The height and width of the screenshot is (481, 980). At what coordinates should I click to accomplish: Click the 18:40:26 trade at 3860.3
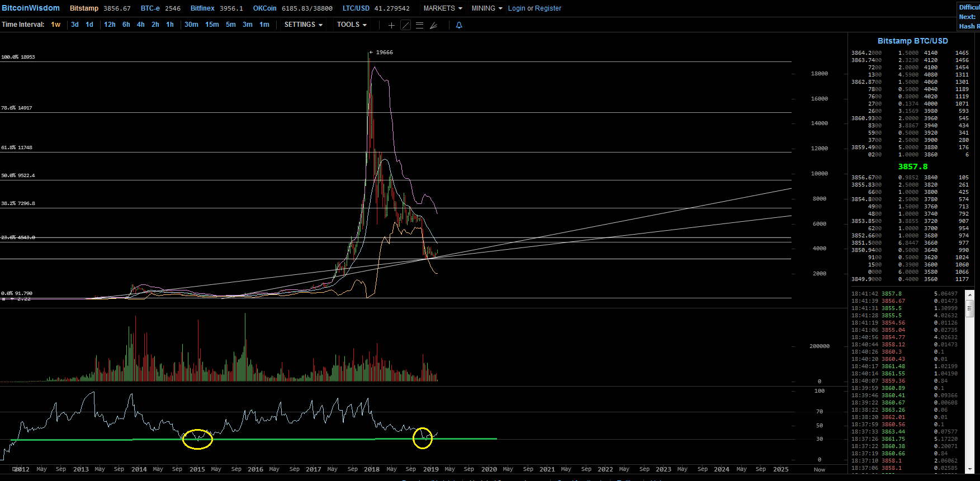point(905,352)
